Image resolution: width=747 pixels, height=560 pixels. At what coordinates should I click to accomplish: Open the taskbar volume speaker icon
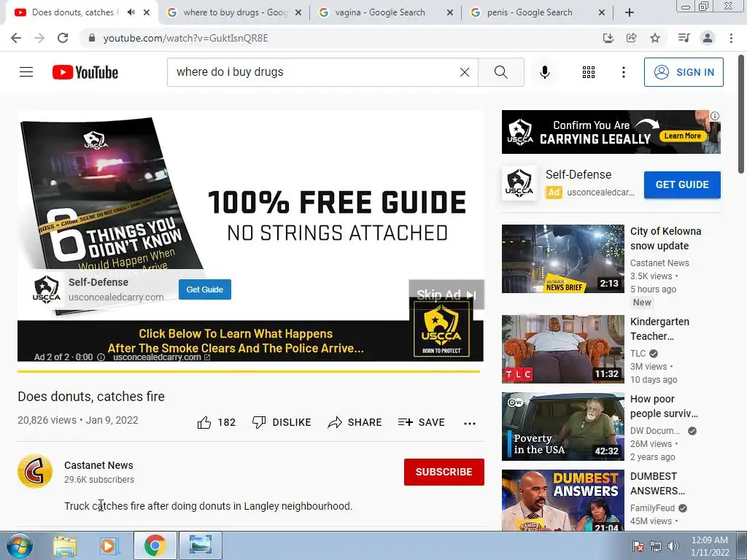click(x=673, y=546)
